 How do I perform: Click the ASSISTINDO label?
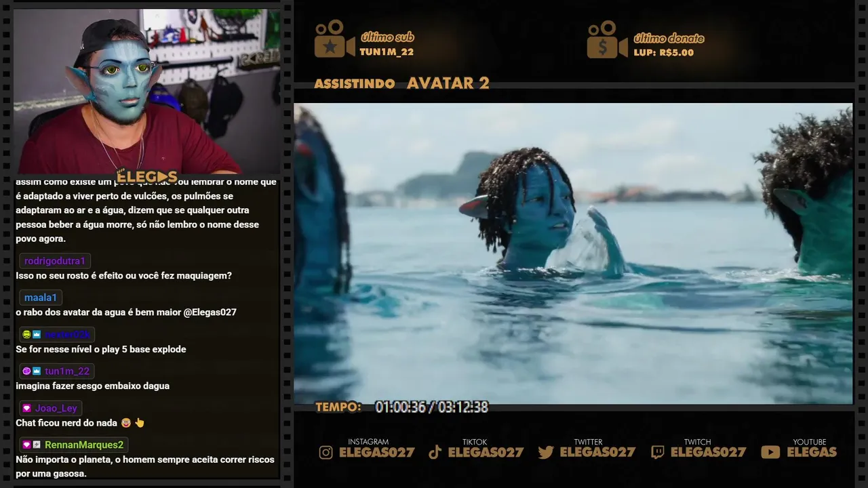(355, 83)
